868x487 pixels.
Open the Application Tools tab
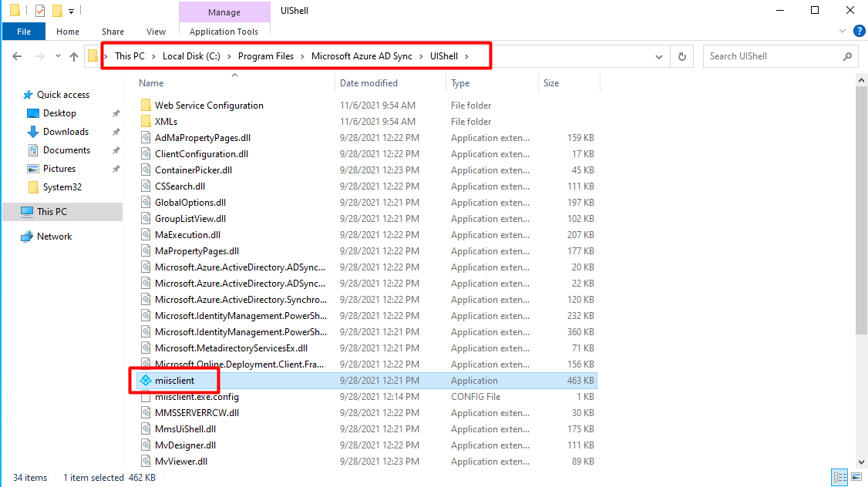[224, 32]
